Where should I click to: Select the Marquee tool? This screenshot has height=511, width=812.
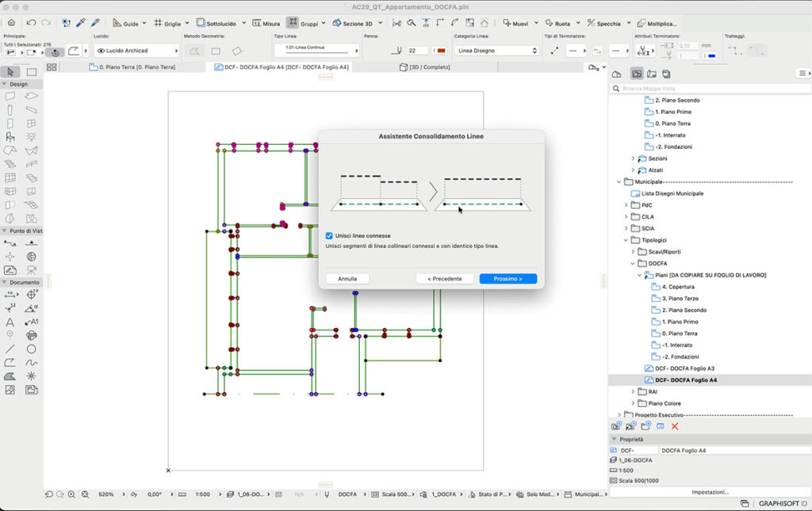pyautogui.click(x=32, y=72)
